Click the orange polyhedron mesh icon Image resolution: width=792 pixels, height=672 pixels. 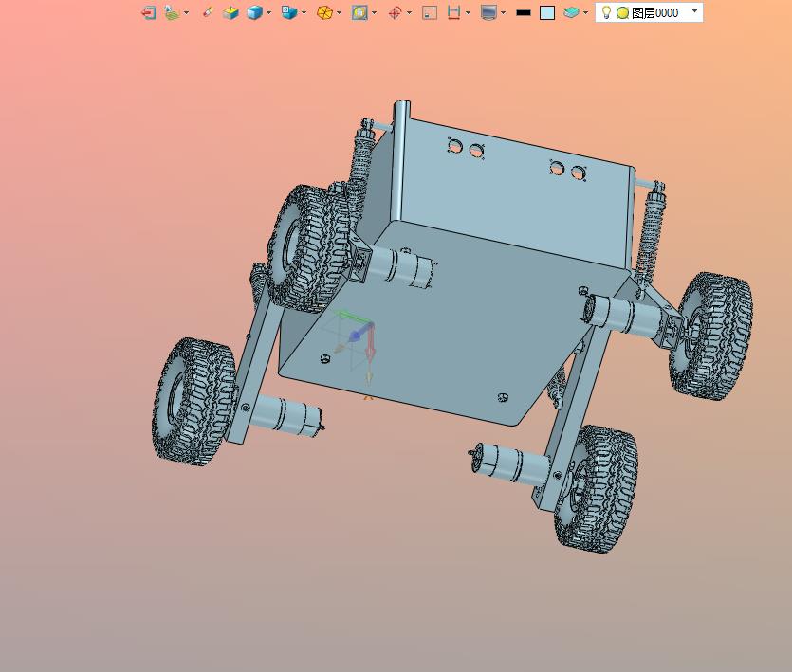click(324, 12)
